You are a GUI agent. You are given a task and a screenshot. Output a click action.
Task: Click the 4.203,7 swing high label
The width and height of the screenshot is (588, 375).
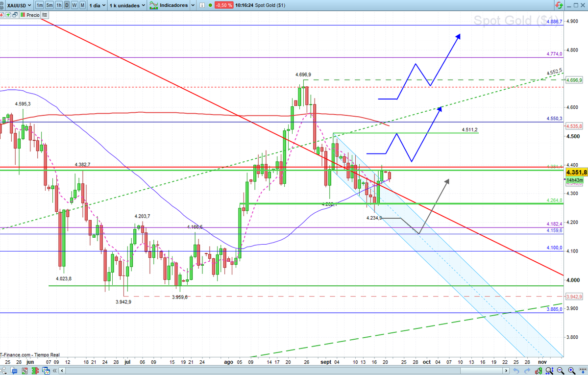click(x=142, y=216)
